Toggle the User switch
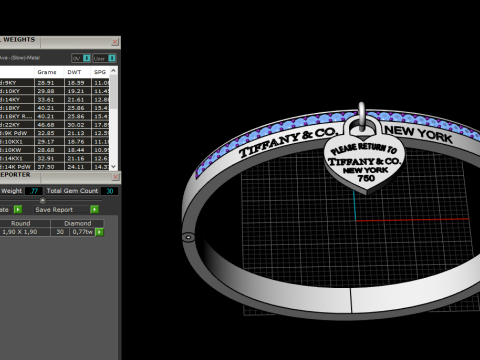 [104, 58]
